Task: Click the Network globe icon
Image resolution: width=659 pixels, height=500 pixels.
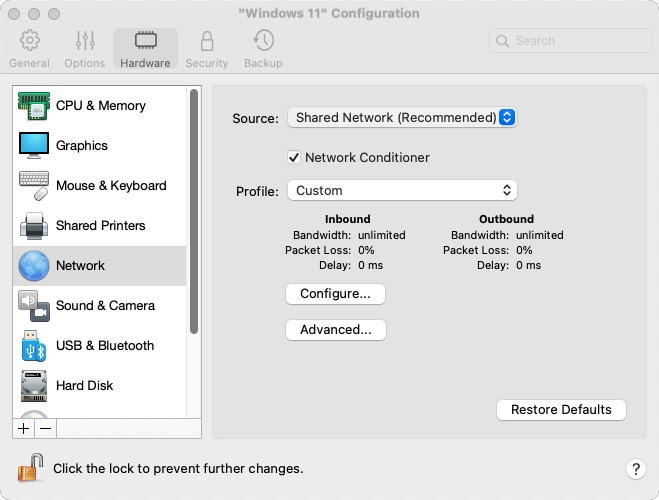Action: (x=33, y=266)
